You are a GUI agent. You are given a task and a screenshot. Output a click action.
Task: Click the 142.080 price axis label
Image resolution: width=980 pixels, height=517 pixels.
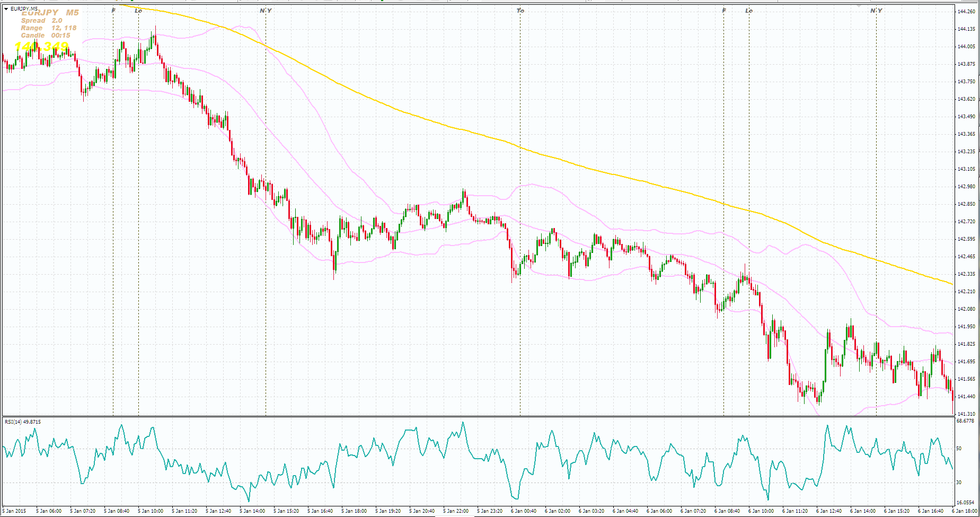pyautogui.click(x=966, y=309)
